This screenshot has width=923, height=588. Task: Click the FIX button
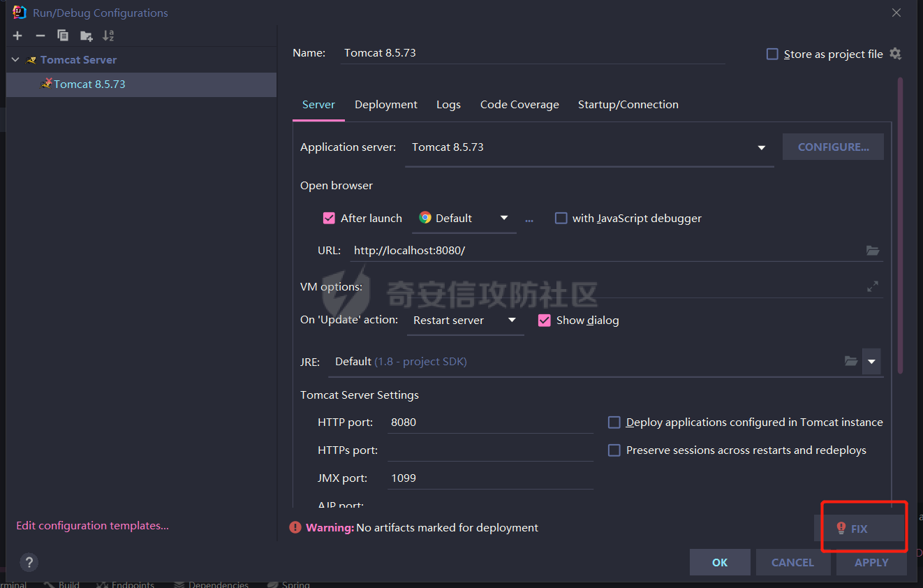coord(860,529)
